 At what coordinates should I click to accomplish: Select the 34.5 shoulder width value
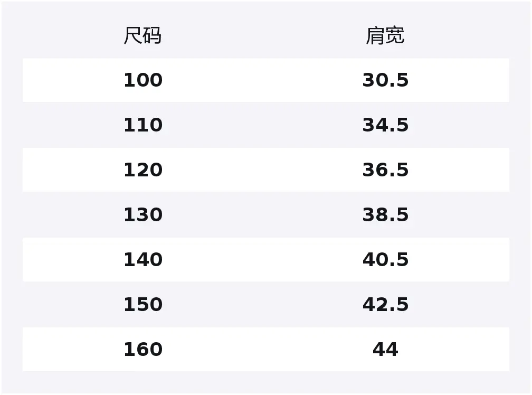tap(385, 125)
